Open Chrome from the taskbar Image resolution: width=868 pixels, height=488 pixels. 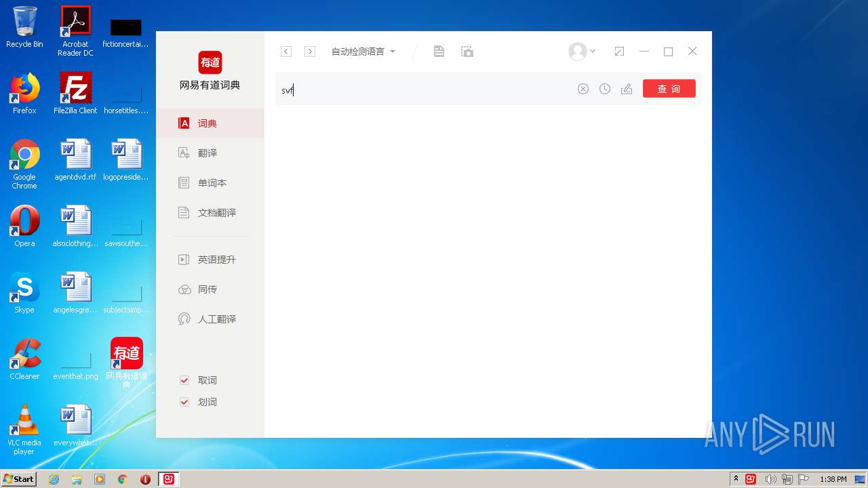coord(123,479)
